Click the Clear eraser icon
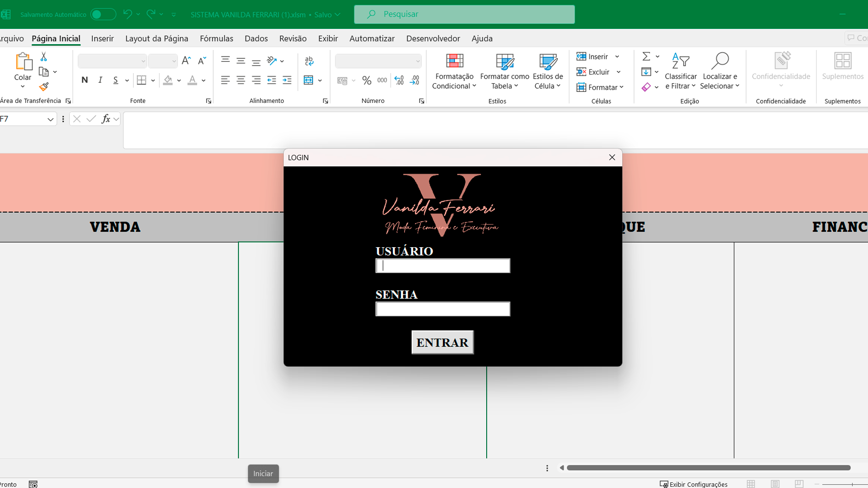Image resolution: width=868 pixels, height=488 pixels. (646, 87)
